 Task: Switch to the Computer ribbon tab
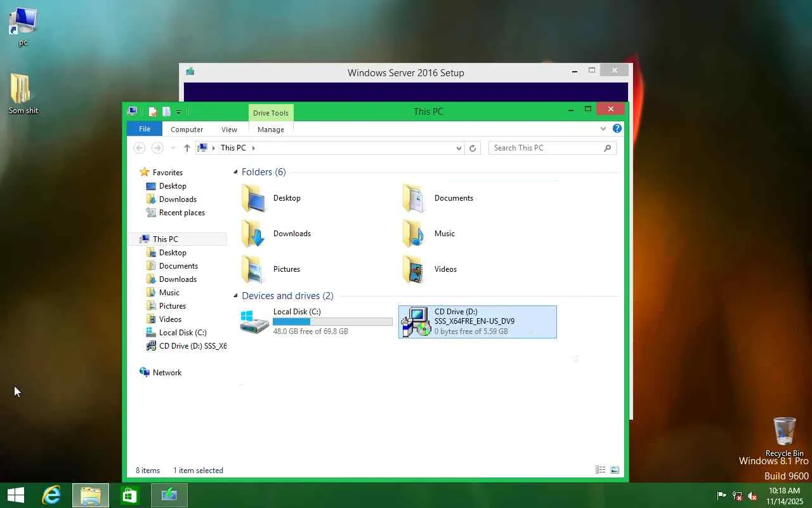(x=187, y=129)
